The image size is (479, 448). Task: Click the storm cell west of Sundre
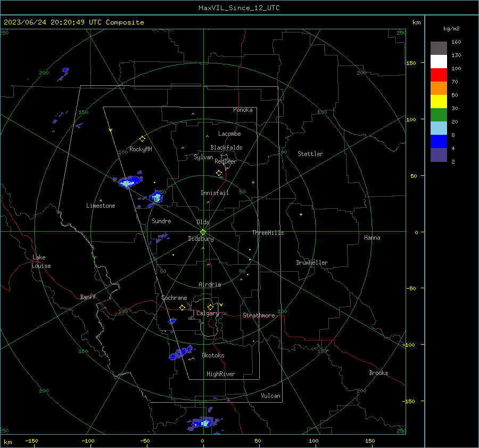pyautogui.click(x=156, y=198)
